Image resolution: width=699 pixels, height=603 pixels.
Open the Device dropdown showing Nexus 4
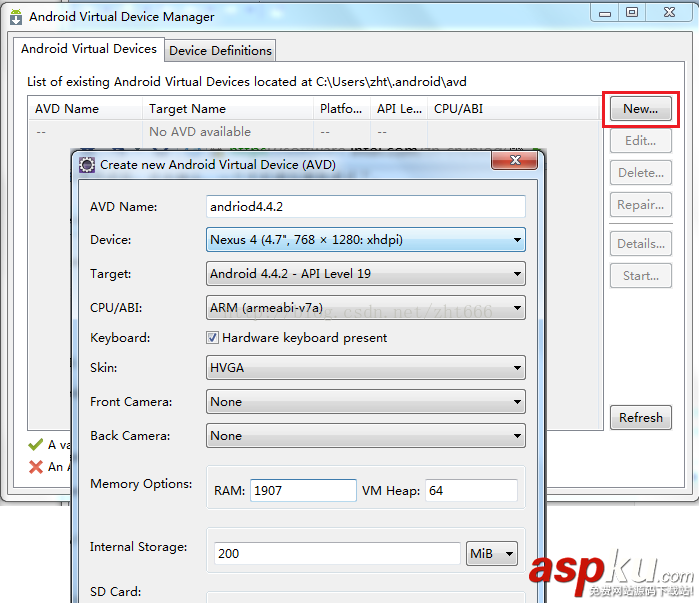(x=366, y=240)
